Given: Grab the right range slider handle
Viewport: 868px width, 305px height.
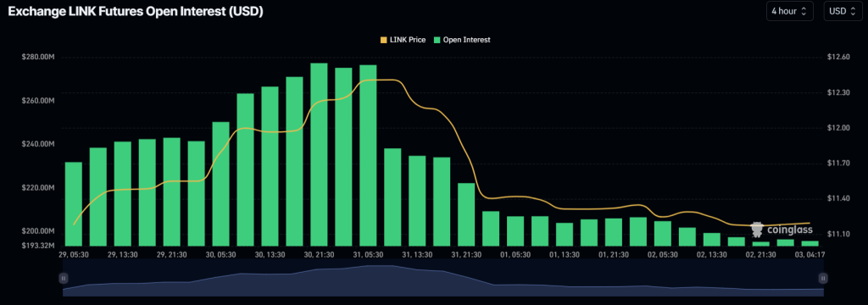Looking at the screenshot, I should coord(824,278).
